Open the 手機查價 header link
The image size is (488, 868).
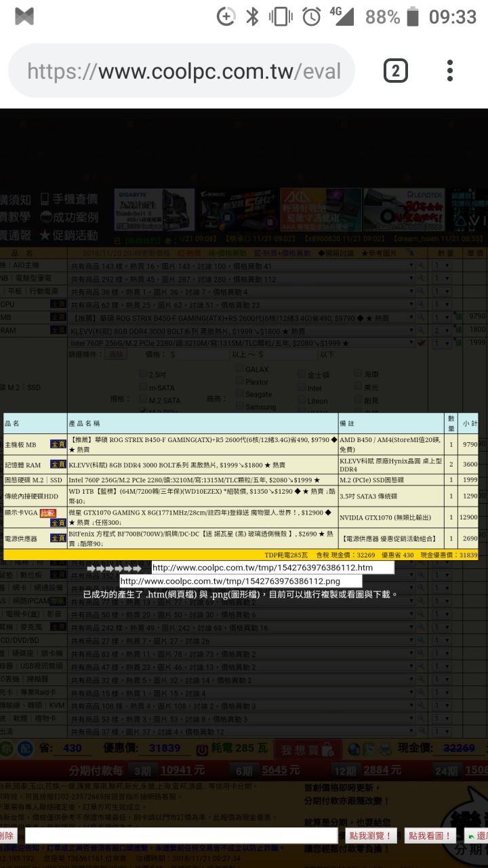click(x=68, y=199)
